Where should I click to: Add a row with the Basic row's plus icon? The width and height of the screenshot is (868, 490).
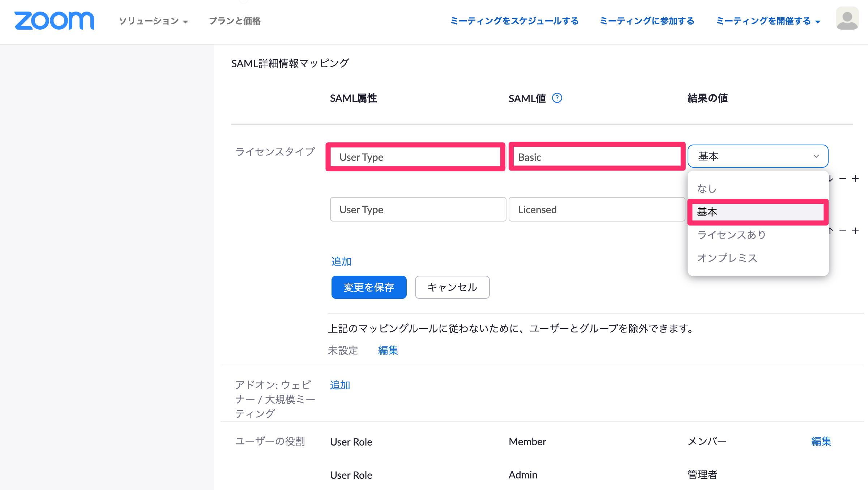[855, 179]
